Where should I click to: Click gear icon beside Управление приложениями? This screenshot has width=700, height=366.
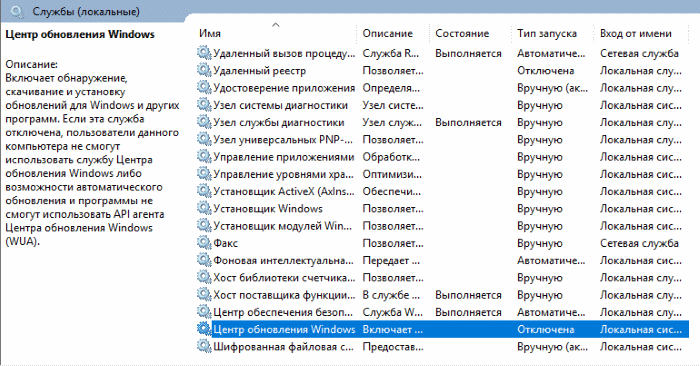[x=204, y=157]
